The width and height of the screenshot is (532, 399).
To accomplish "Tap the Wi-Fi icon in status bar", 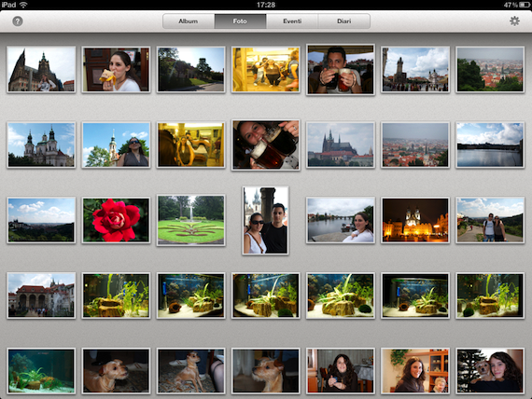I will coord(23,5).
